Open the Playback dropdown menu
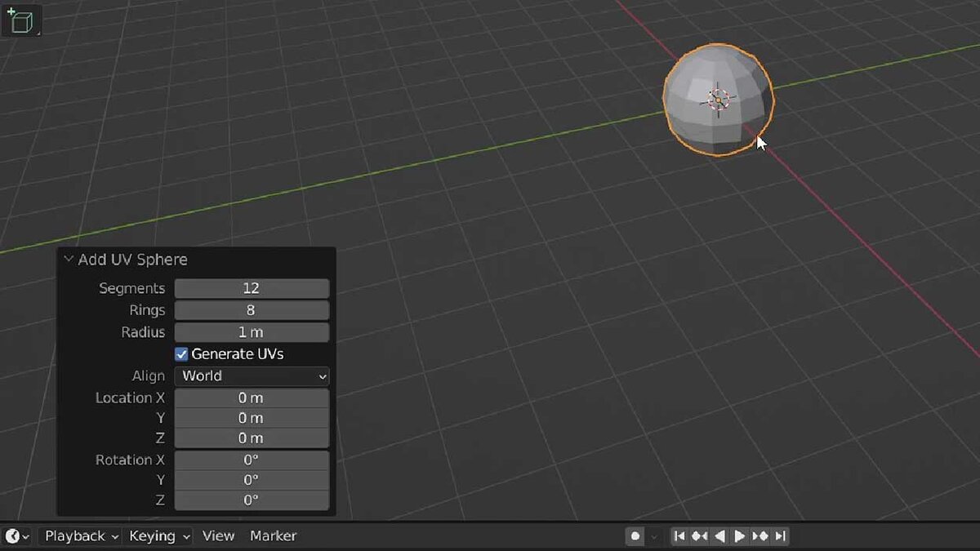The width and height of the screenshot is (980, 551). pos(81,536)
